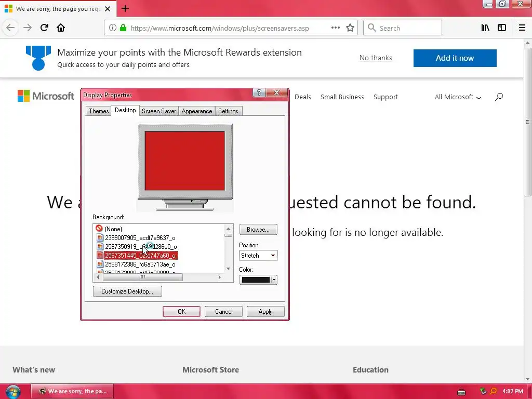532x399 pixels.
Task: Click the 4:07 PM taskbar clock
Action: coord(513,391)
